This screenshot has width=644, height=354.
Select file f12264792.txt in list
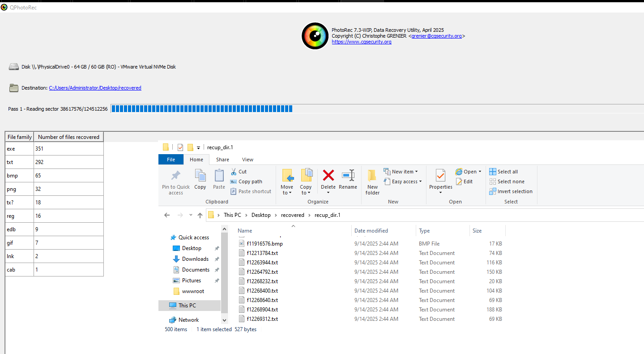coord(262,272)
